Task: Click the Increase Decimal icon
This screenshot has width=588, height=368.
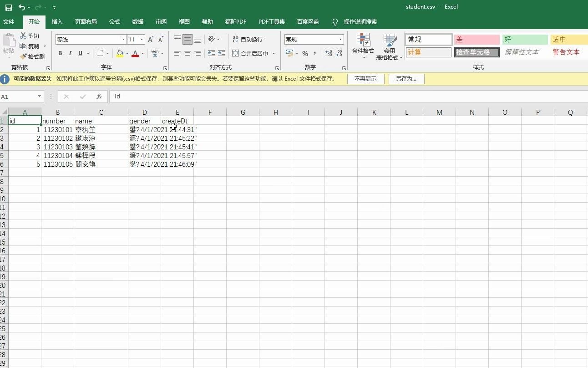Action: click(328, 53)
